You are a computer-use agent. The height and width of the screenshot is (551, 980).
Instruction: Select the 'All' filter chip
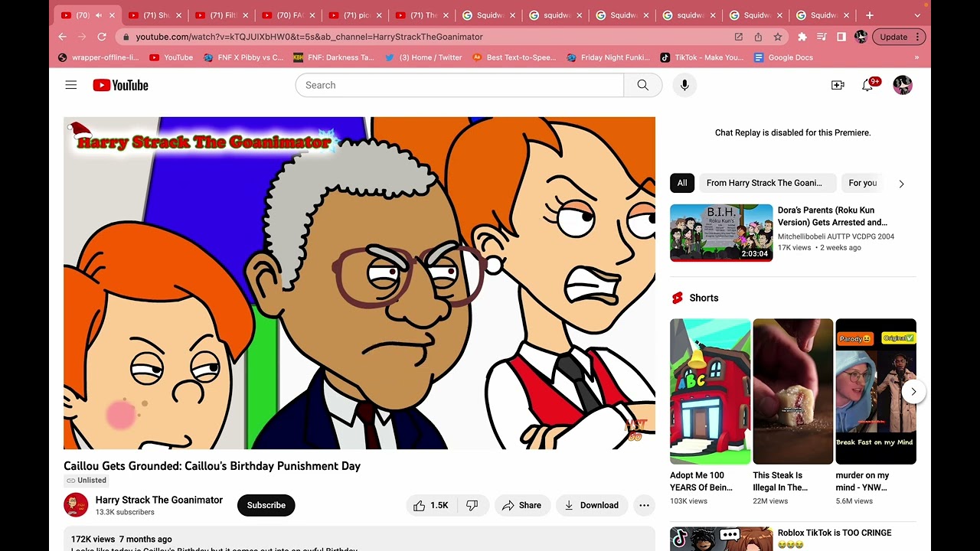point(682,183)
